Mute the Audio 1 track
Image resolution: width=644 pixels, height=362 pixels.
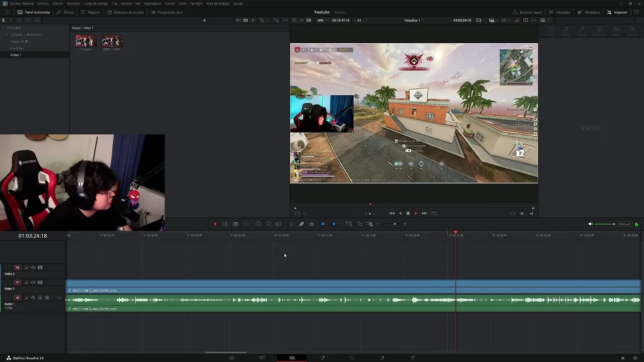(47, 298)
